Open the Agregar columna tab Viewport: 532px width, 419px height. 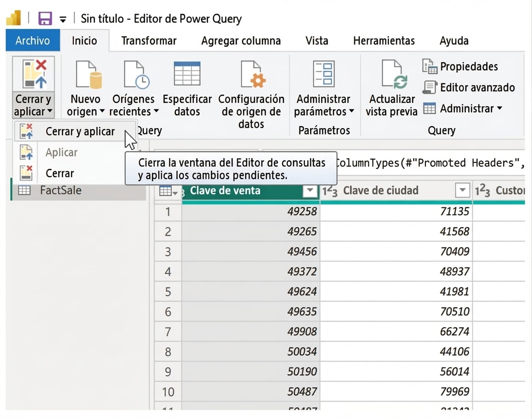(x=241, y=41)
